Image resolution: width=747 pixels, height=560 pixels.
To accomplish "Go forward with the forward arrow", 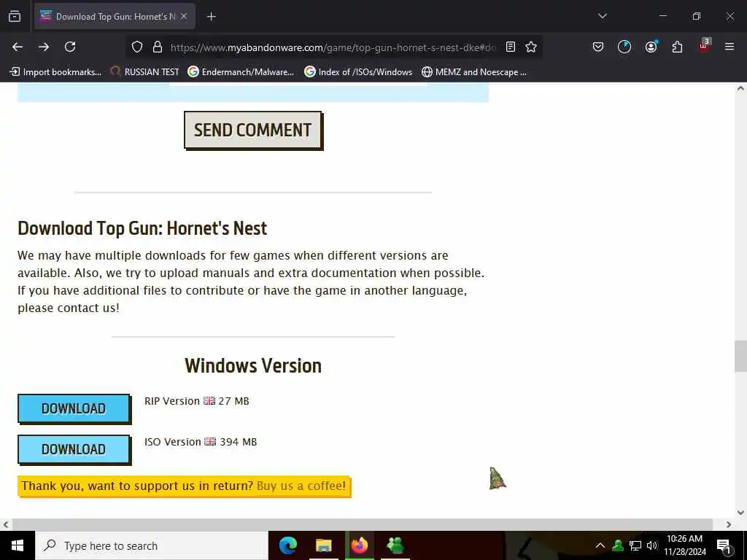I will (44, 47).
